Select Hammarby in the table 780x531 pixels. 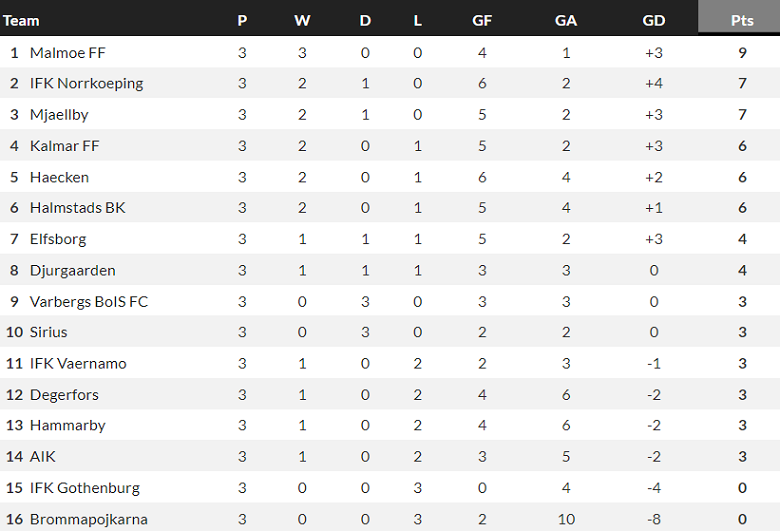point(67,425)
